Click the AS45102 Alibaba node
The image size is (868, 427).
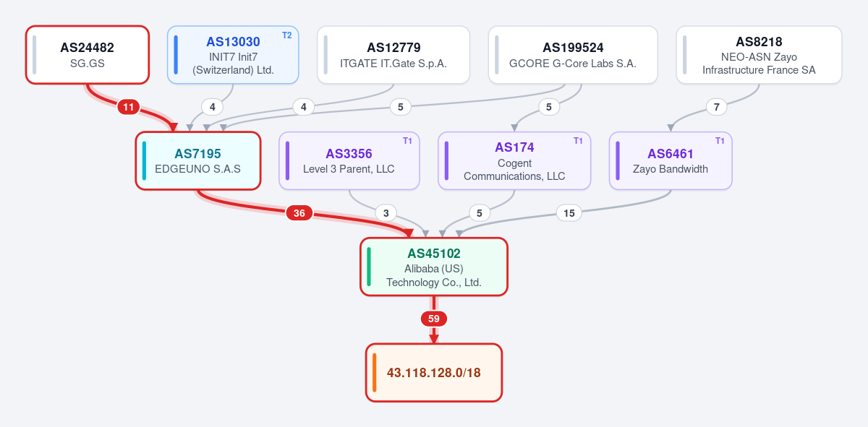pyautogui.click(x=434, y=267)
